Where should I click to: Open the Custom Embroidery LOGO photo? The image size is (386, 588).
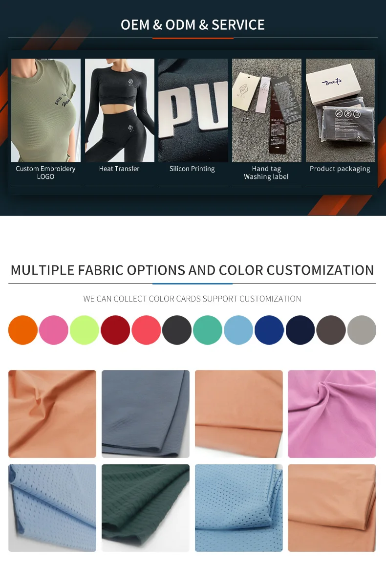(x=46, y=110)
